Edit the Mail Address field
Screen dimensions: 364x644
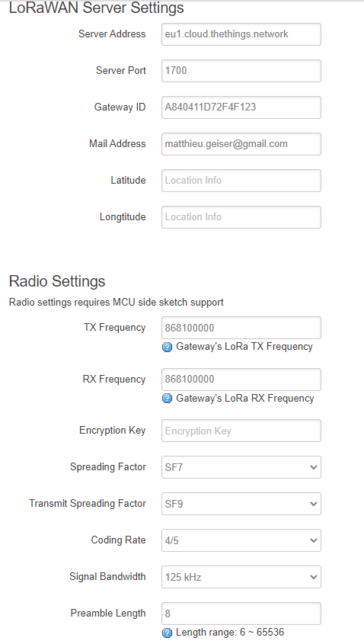click(x=241, y=144)
